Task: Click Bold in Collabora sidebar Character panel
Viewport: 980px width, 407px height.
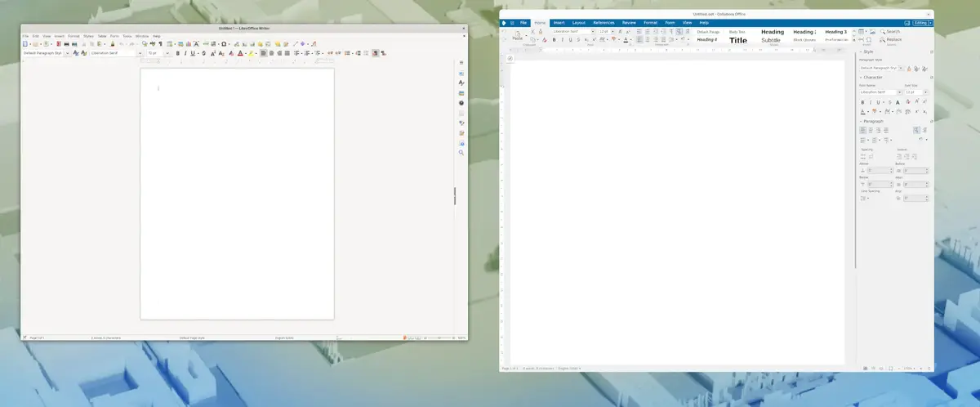Action: tap(862, 102)
